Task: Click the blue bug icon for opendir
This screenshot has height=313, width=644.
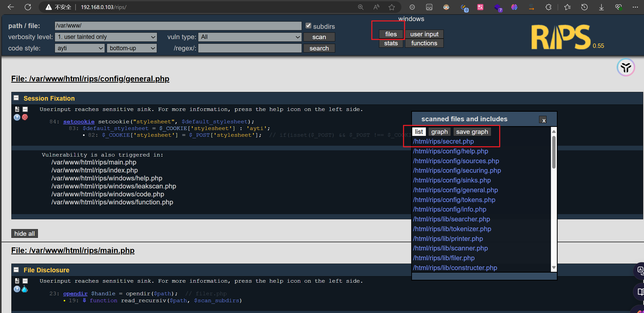Action: (x=25, y=289)
